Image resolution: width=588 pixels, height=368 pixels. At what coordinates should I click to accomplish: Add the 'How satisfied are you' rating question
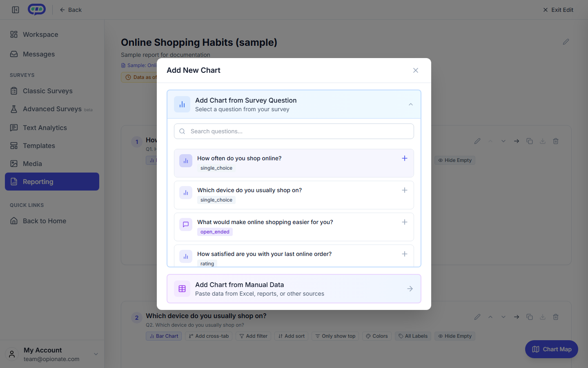405,254
